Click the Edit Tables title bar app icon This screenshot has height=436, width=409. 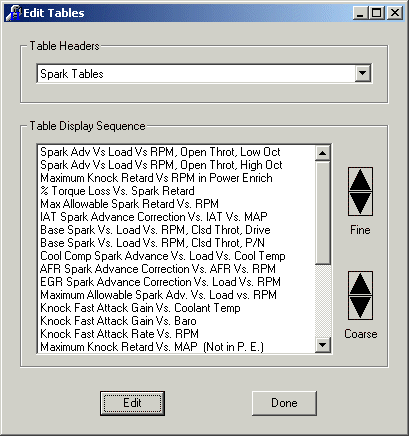[x=13, y=13]
